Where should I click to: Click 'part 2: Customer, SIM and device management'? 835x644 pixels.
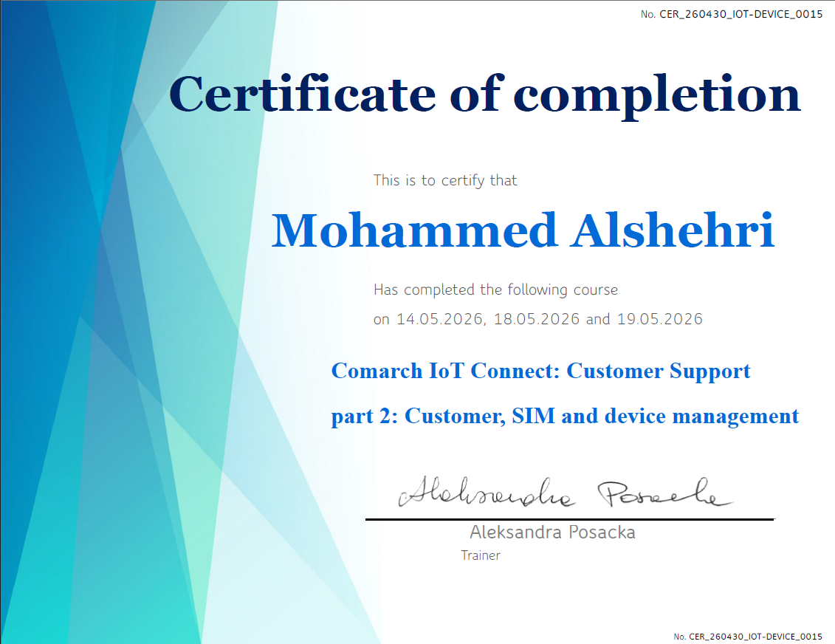click(x=565, y=416)
